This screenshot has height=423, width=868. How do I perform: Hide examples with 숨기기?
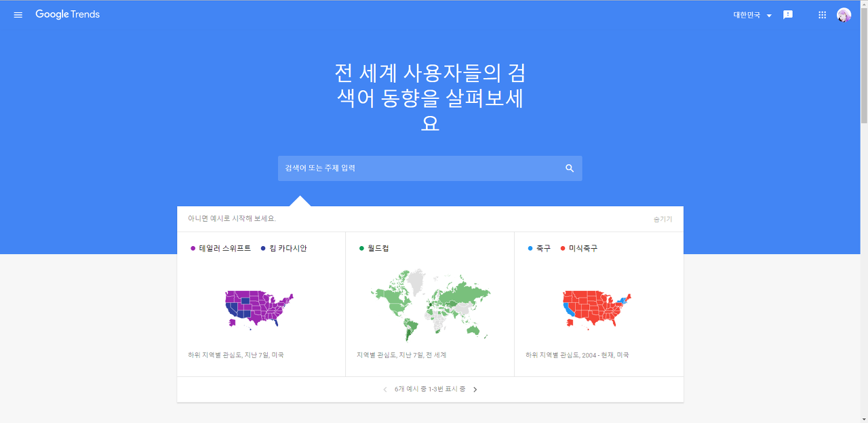click(663, 219)
